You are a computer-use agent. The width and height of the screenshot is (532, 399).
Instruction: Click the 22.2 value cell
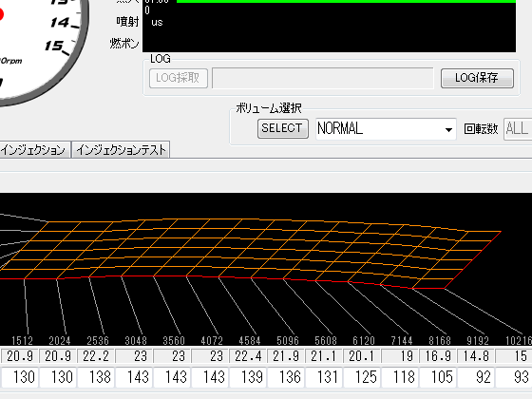tap(96, 356)
